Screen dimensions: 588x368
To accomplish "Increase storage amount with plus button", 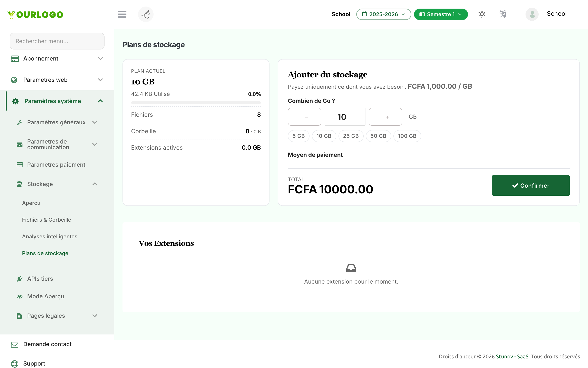I will coord(385,117).
